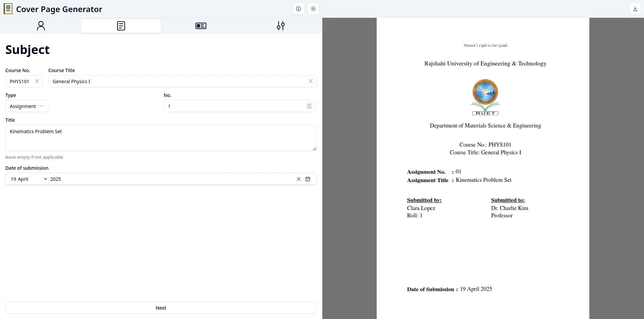Open the teacher ID card tab
The height and width of the screenshot is (319, 644).
coord(201,26)
